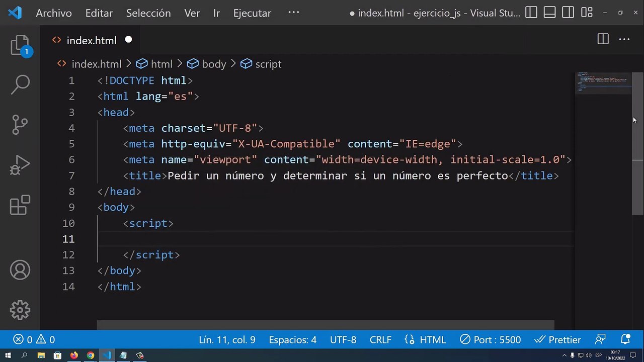Open the Selección menu
The image size is (644, 362).
148,13
